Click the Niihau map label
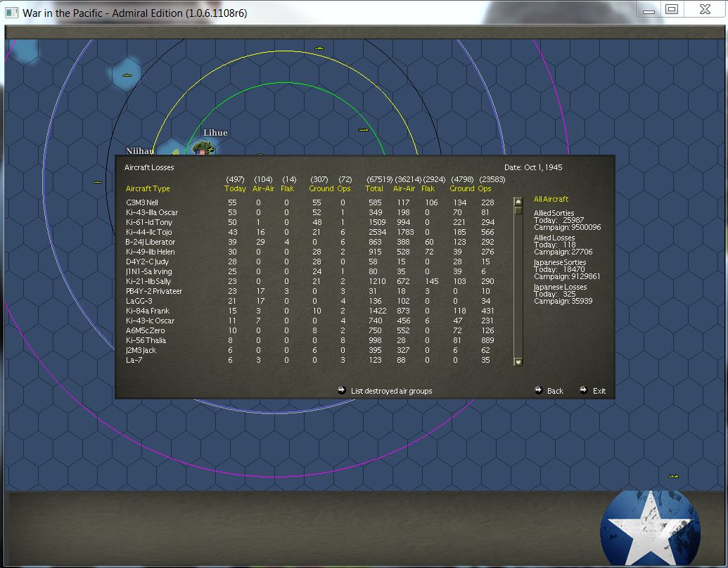The width and height of the screenshot is (728, 568). tap(140, 151)
